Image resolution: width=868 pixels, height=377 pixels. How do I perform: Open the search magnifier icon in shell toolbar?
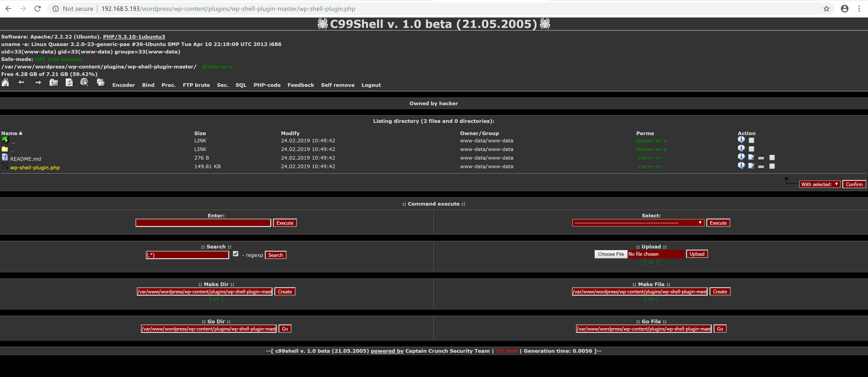[x=85, y=82]
